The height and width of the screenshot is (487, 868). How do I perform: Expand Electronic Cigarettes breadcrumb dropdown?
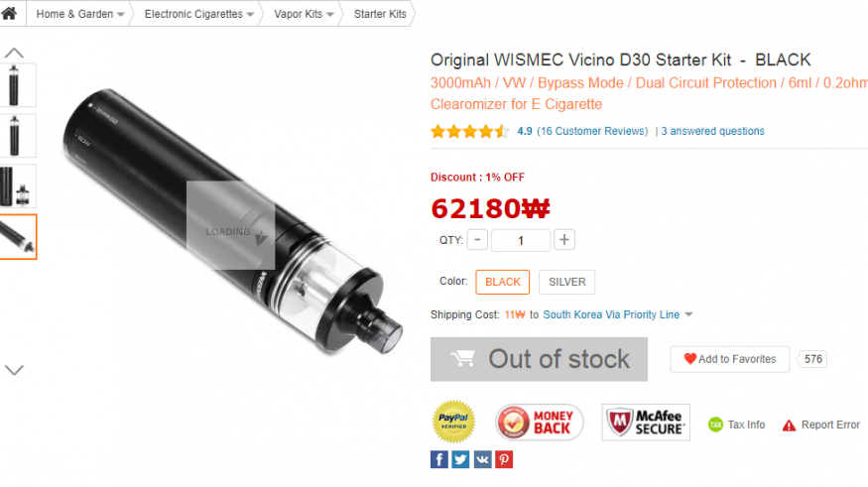(x=250, y=15)
